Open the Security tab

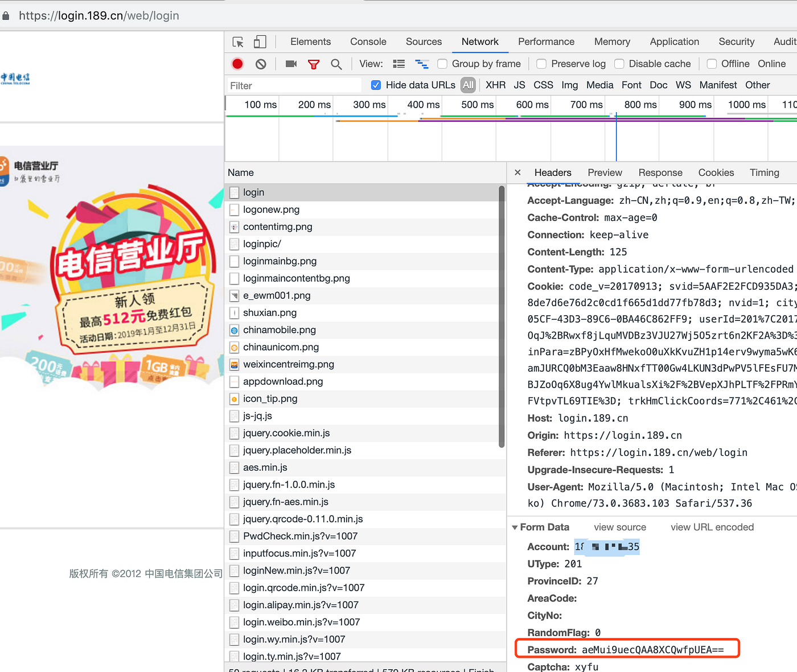[x=736, y=42]
